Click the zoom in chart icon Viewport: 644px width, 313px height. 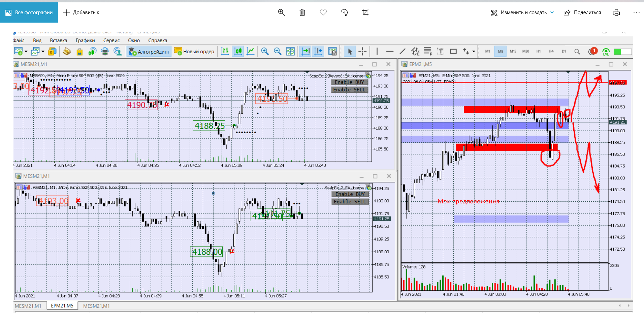265,52
